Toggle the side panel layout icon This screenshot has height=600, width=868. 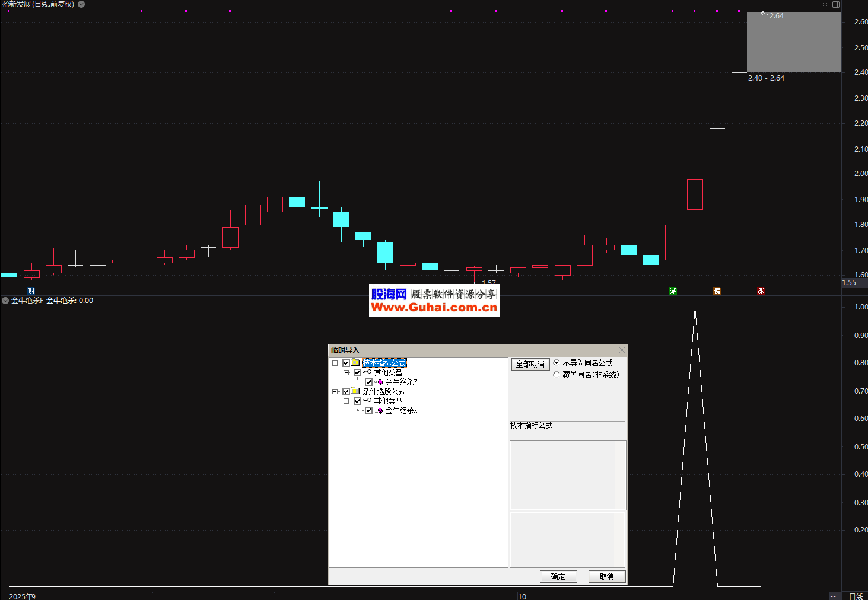click(x=836, y=4)
